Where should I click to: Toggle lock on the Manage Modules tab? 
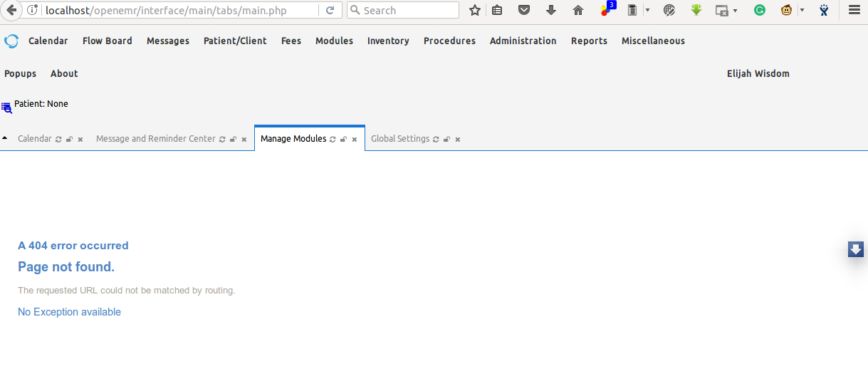click(343, 140)
